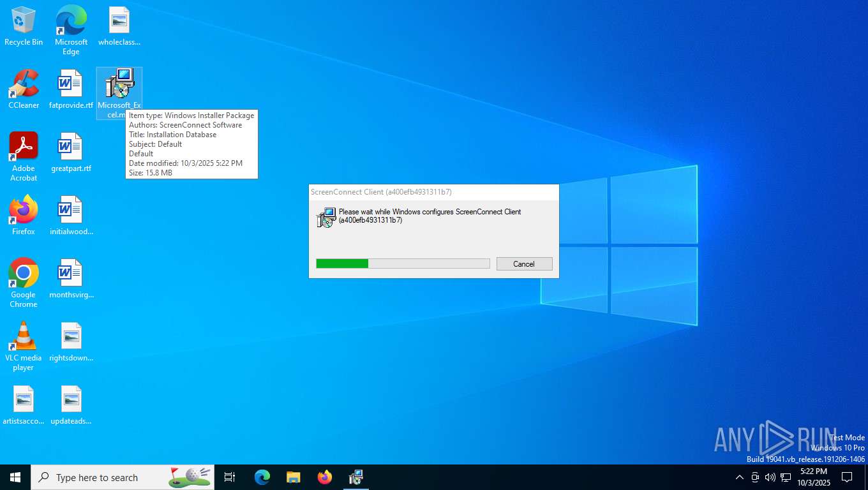Screen dimensions: 868x490
Task: Select the CCleaner desktop shortcut
Action: (24, 89)
